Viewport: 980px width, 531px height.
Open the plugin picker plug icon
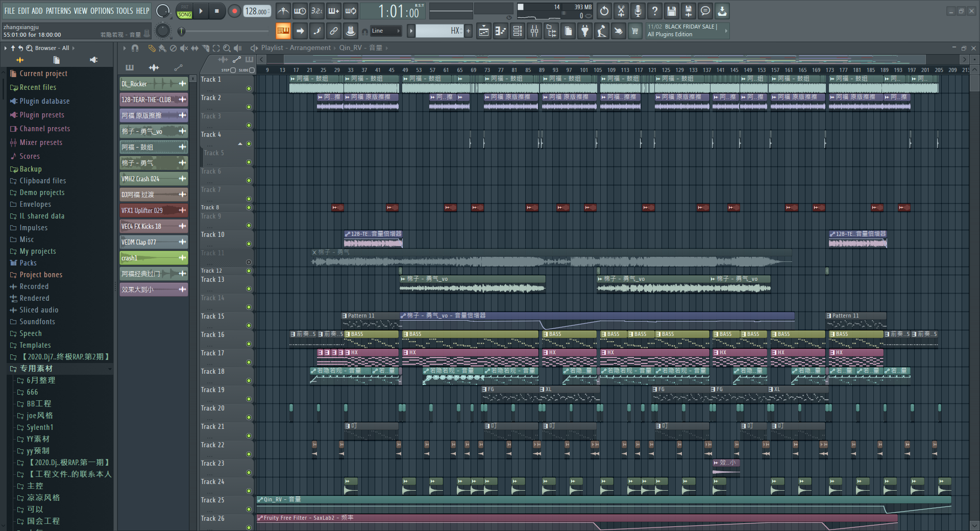click(585, 31)
